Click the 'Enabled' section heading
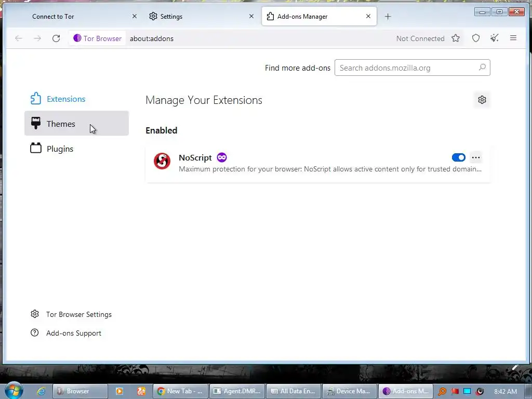Image resolution: width=532 pixels, height=399 pixels. (162, 130)
